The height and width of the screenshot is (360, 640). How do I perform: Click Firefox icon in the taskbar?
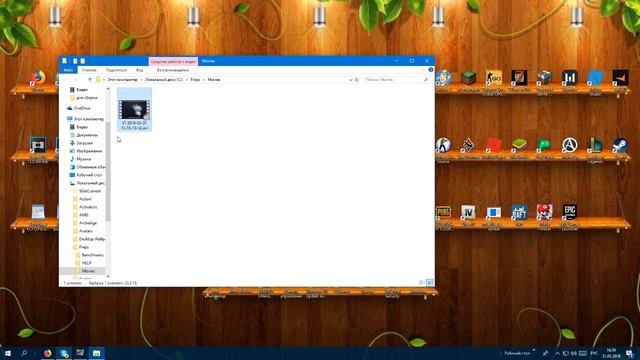(48, 353)
